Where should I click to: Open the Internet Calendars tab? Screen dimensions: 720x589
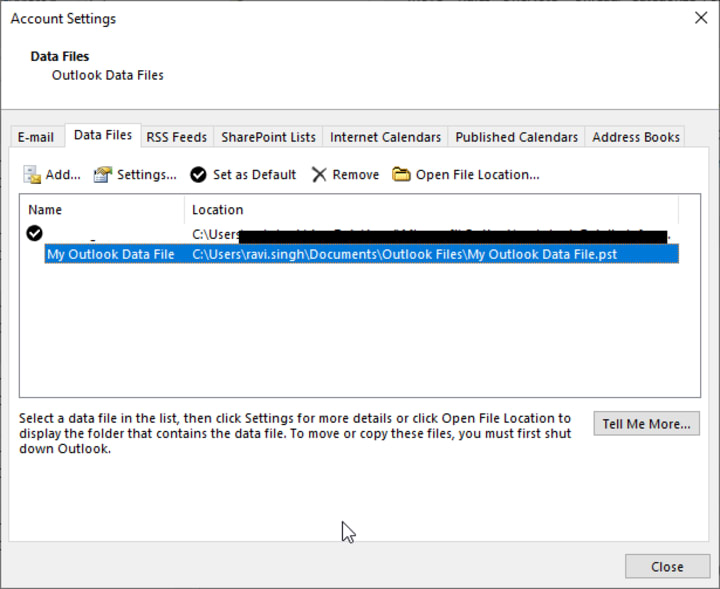[x=385, y=137]
